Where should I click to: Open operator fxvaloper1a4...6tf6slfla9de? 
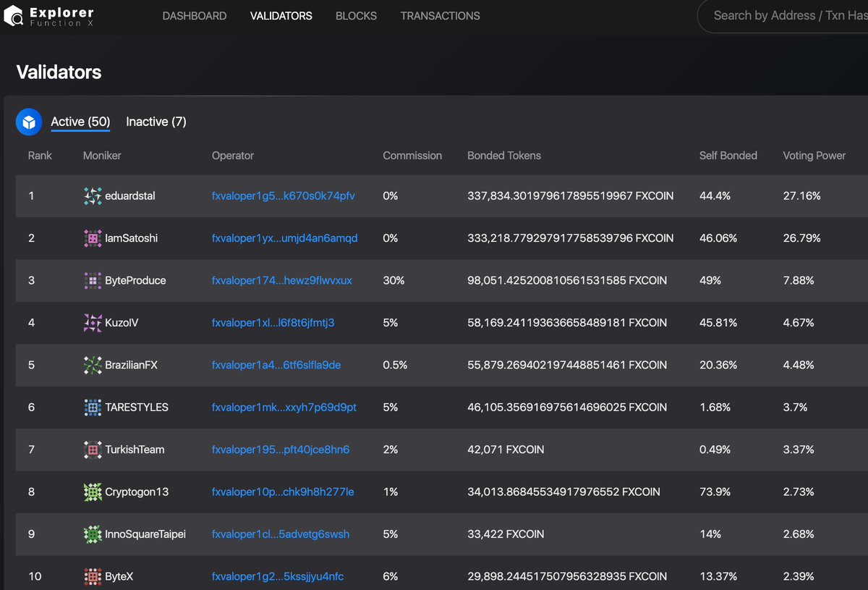pyautogui.click(x=276, y=365)
